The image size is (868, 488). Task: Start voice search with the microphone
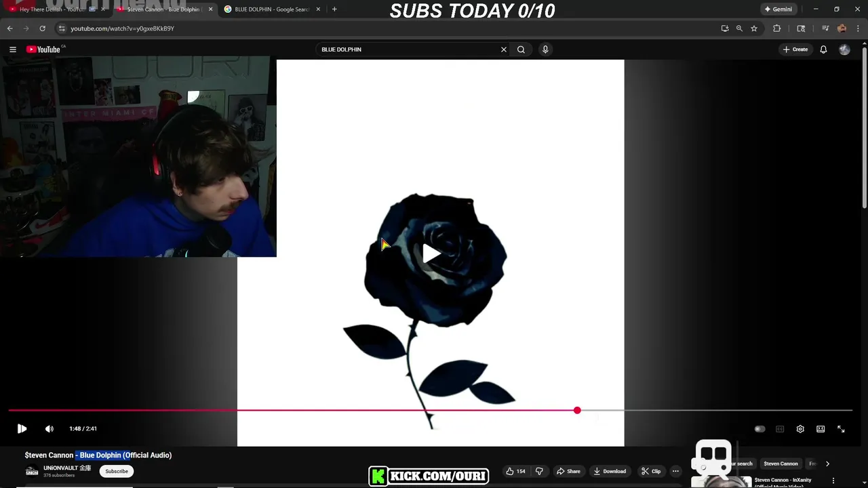click(545, 49)
